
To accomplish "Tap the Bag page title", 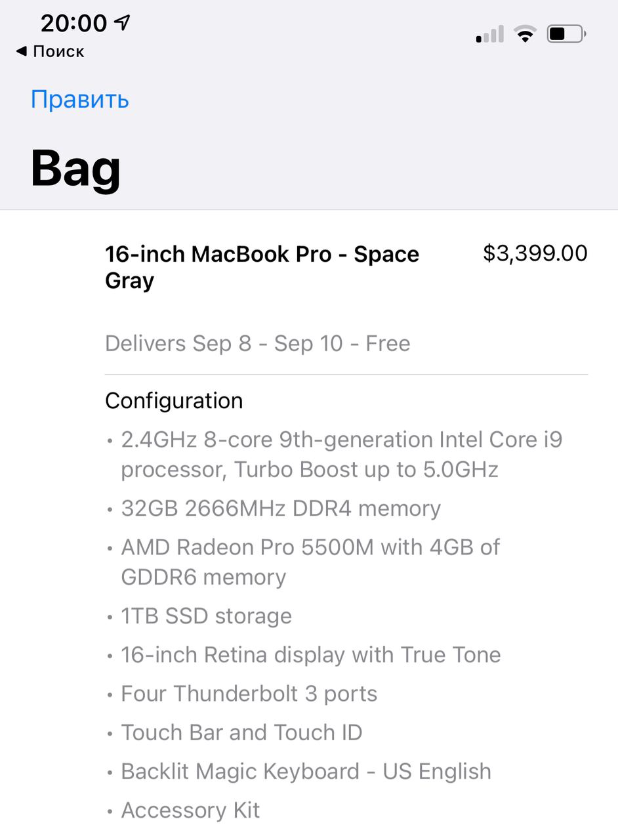I will (75, 169).
